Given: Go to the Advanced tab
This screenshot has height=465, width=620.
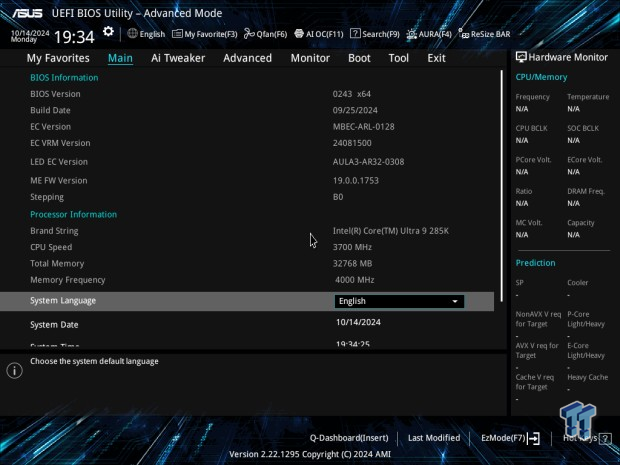Looking at the screenshot, I should click(x=247, y=58).
